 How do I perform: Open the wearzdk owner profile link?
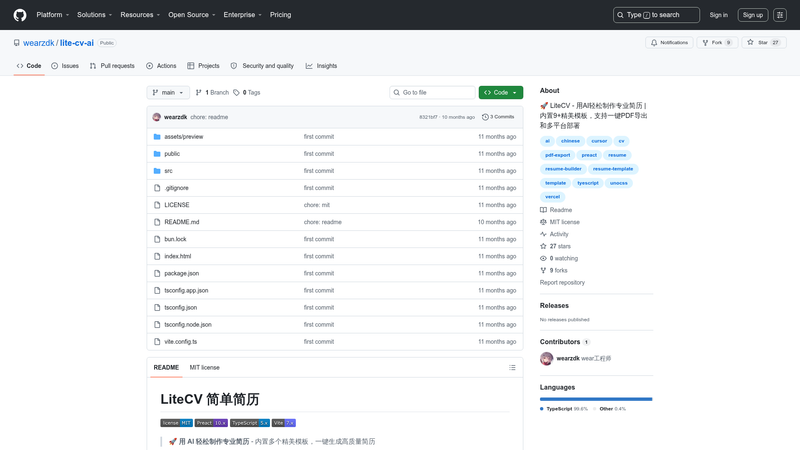(x=39, y=43)
